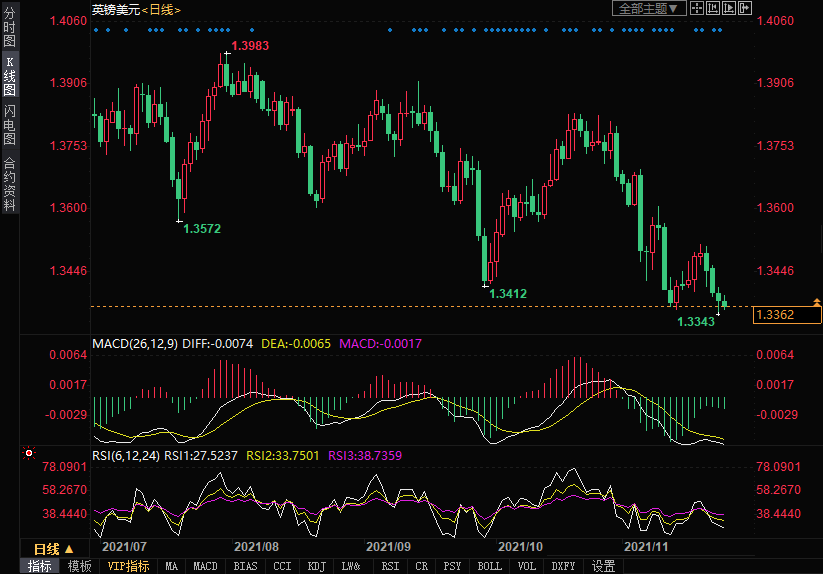Select the 模板 bottom tab

pos(80,566)
